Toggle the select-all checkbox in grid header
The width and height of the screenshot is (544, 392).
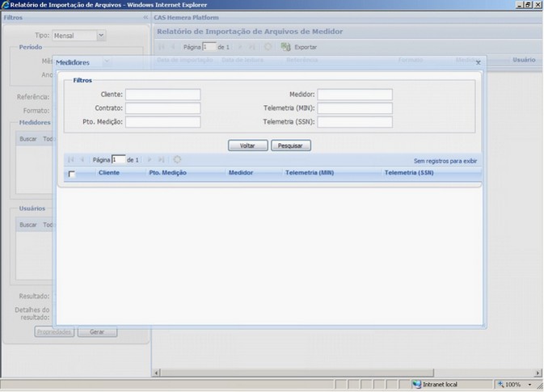click(x=72, y=174)
